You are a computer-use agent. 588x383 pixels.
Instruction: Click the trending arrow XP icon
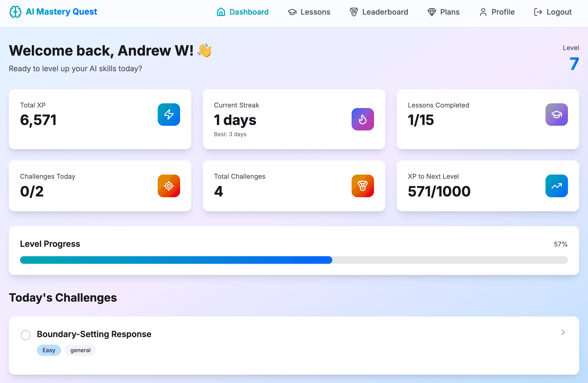pos(556,186)
